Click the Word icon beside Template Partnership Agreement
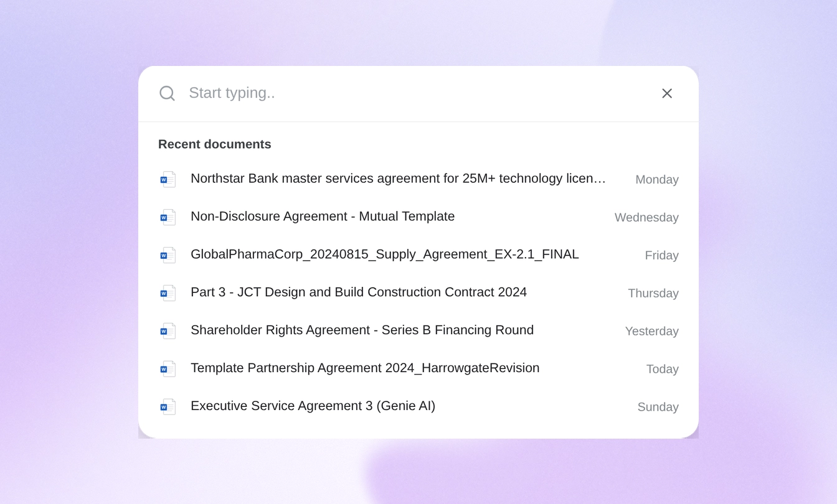Screen dimensions: 837x504 [168, 368]
